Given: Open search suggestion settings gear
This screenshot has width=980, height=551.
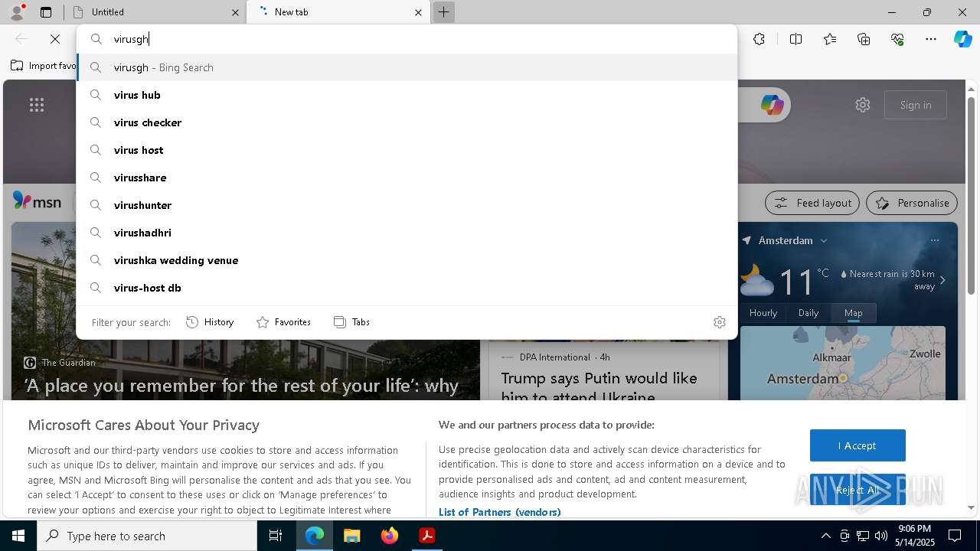Looking at the screenshot, I should pos(720,322).
